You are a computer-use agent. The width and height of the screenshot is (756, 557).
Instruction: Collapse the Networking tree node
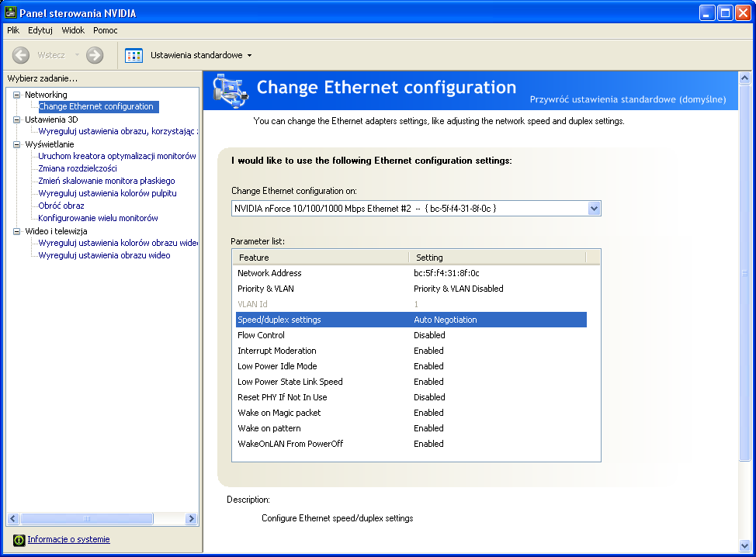point(17,95)
